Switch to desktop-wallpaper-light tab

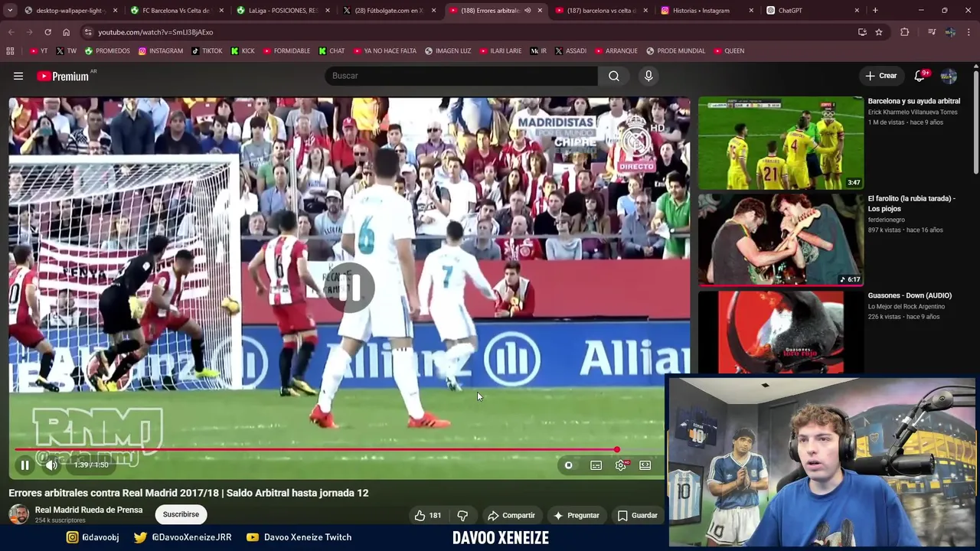pyautogui.click(x=71, y=11)
